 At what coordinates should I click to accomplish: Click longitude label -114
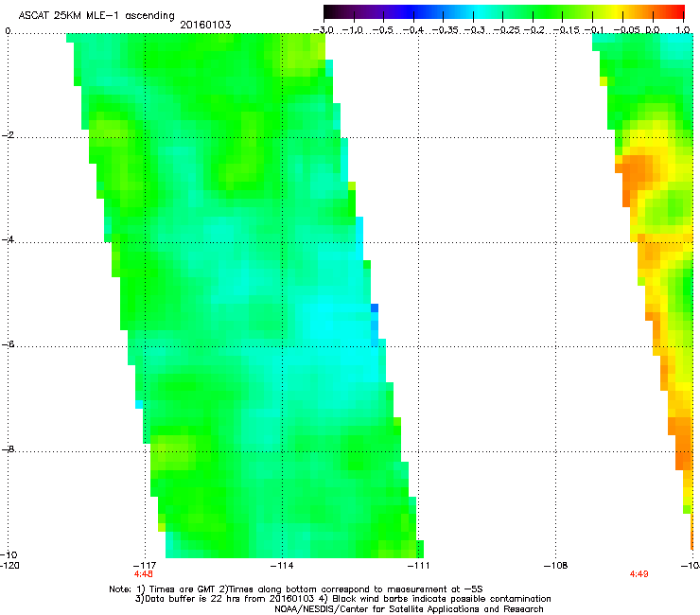coord(282,566)
